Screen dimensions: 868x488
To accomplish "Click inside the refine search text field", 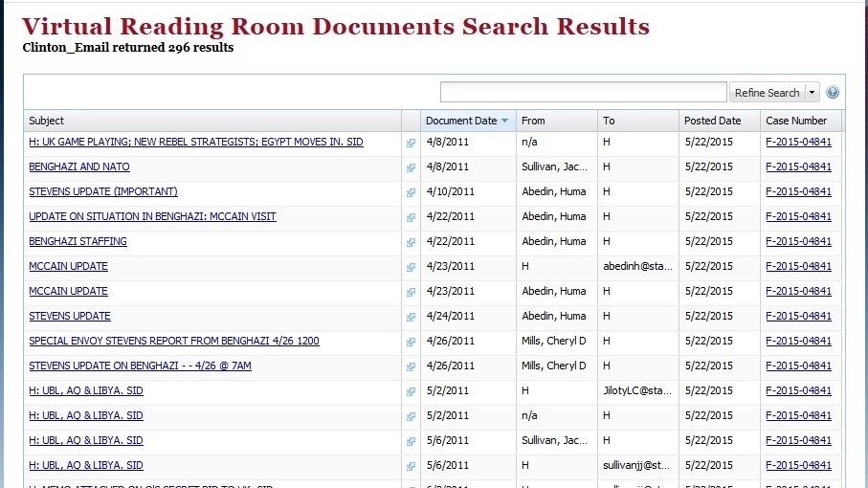I will click(x=583, y=92).
